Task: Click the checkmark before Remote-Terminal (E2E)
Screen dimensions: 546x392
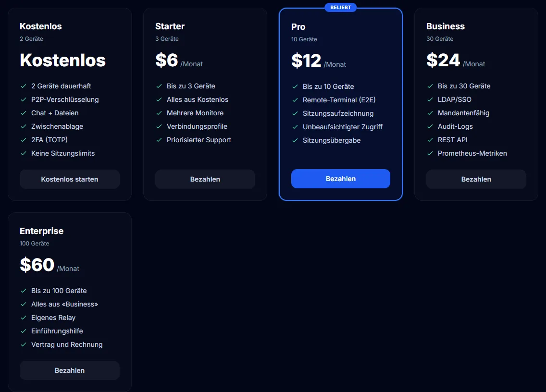Action: click(295, 100)
